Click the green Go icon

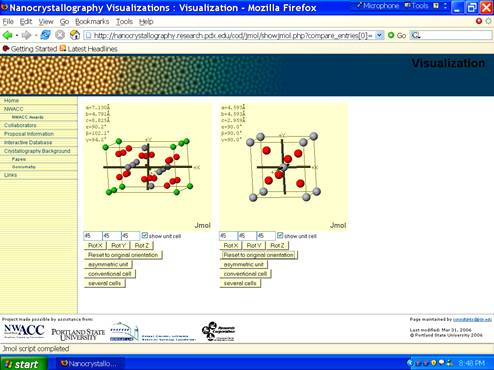[x=391, y=35]
